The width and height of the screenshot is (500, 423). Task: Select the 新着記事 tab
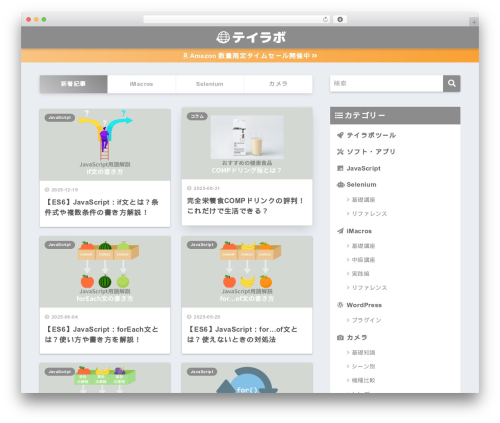click(x=73, y=84)
